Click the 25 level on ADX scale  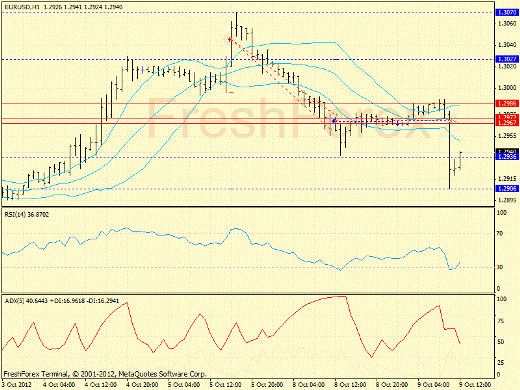[x=500, y=362]
